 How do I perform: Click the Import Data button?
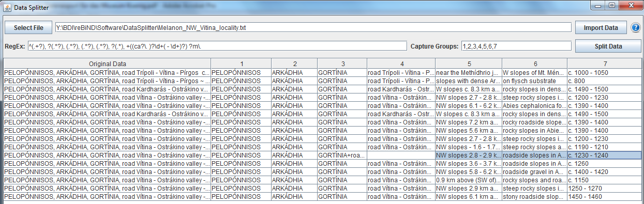[601, 27]
